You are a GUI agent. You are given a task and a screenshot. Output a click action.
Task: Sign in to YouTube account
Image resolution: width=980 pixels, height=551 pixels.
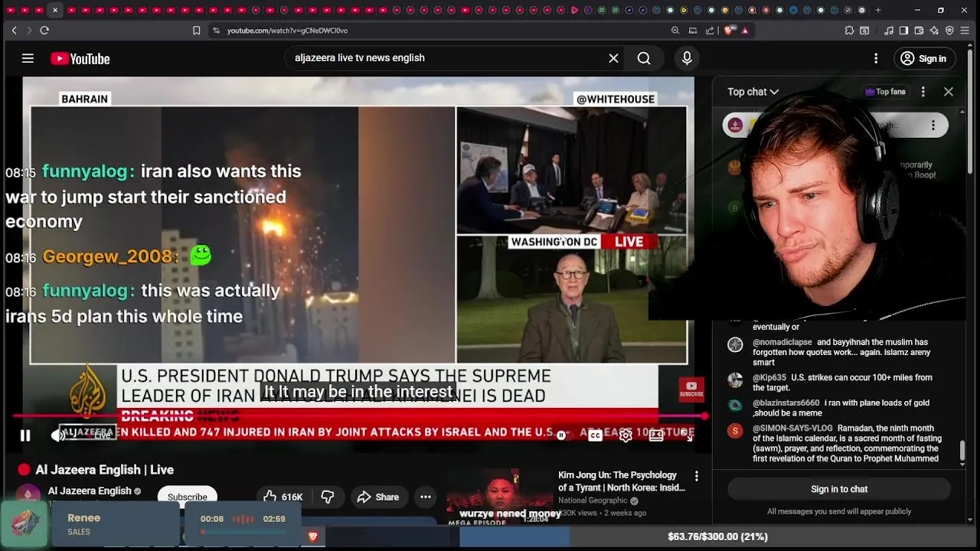tap(923, 58)
